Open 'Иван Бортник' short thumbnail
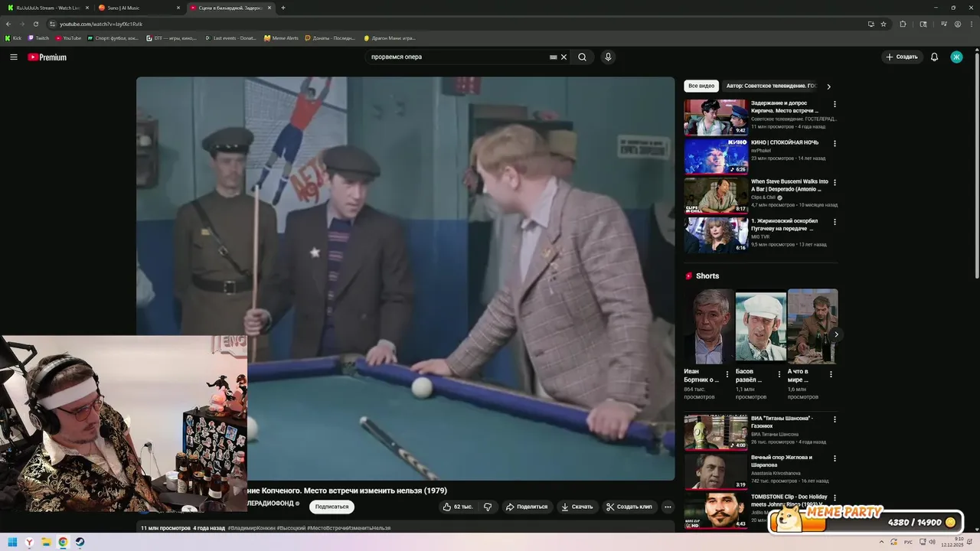Image resolution: width=980 pixels, height=551 pixels. tap(709, 326)
